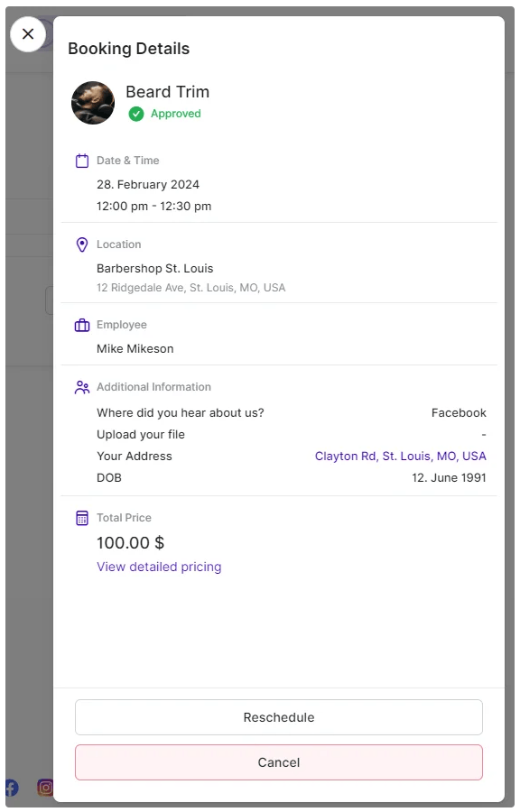Close the Booking Details dialog
This screenshot has height=812, width=520.
(28, 33)
